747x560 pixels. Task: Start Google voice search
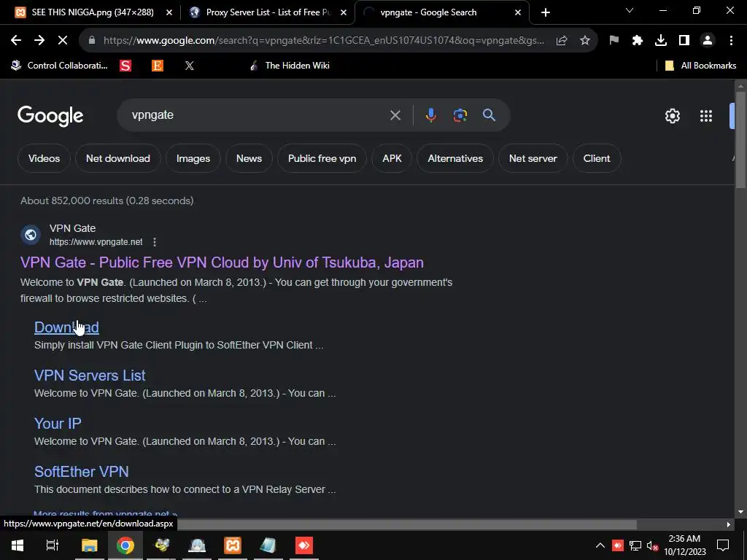(x=430, y=115)
